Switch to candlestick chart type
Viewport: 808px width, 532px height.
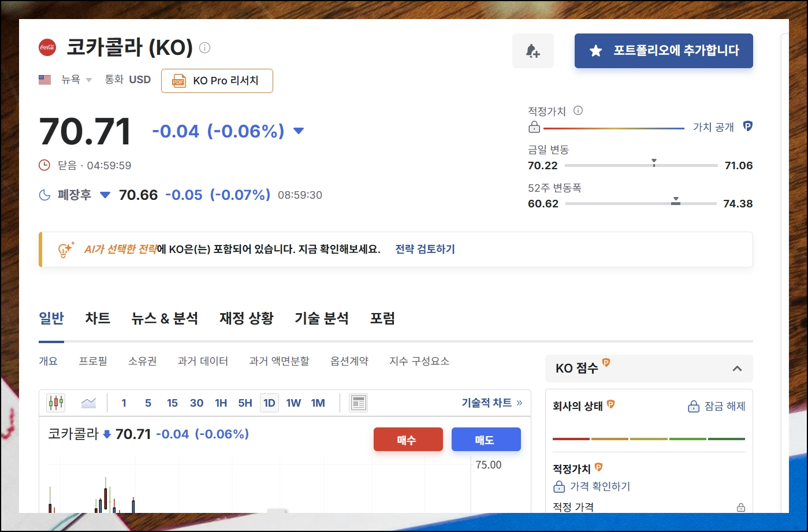[x=56, y=403]
